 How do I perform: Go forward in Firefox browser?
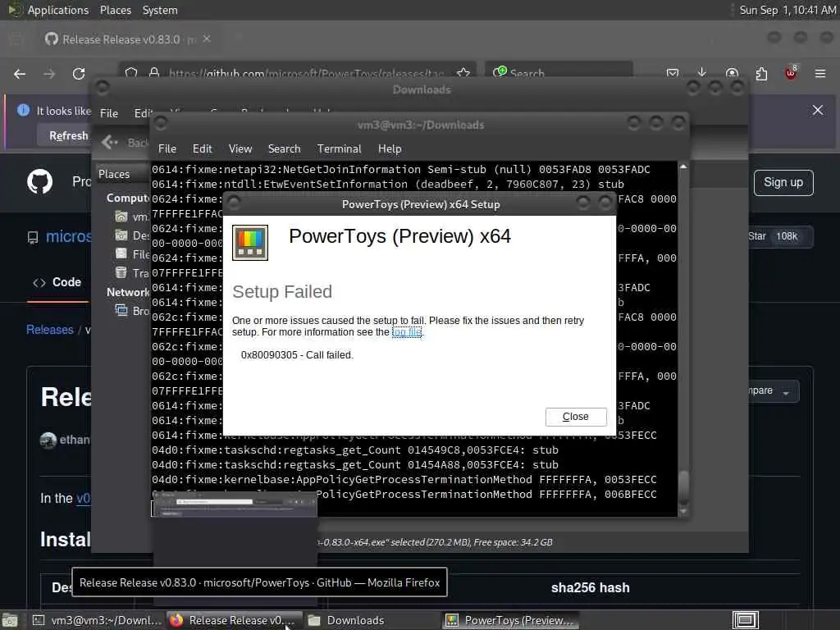(x=49, y=74)
